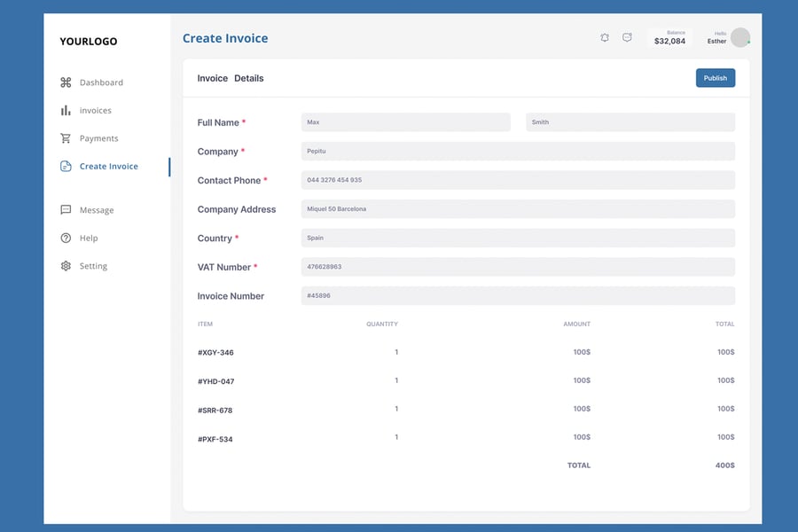This screenshot has height=532, width=798.
Task: Click the Setting gear icon
Action: pyautogui.click(x=66, y=266)
